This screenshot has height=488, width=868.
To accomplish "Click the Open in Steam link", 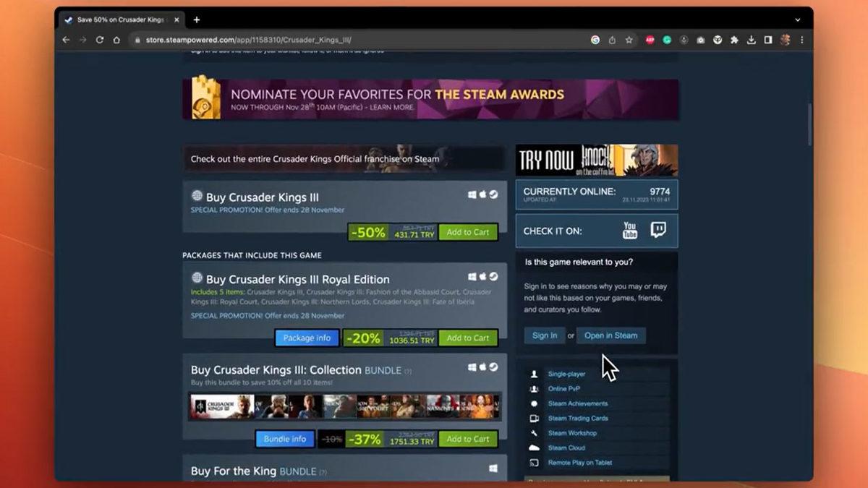I will pyautogui.click(x=610, y=335).
